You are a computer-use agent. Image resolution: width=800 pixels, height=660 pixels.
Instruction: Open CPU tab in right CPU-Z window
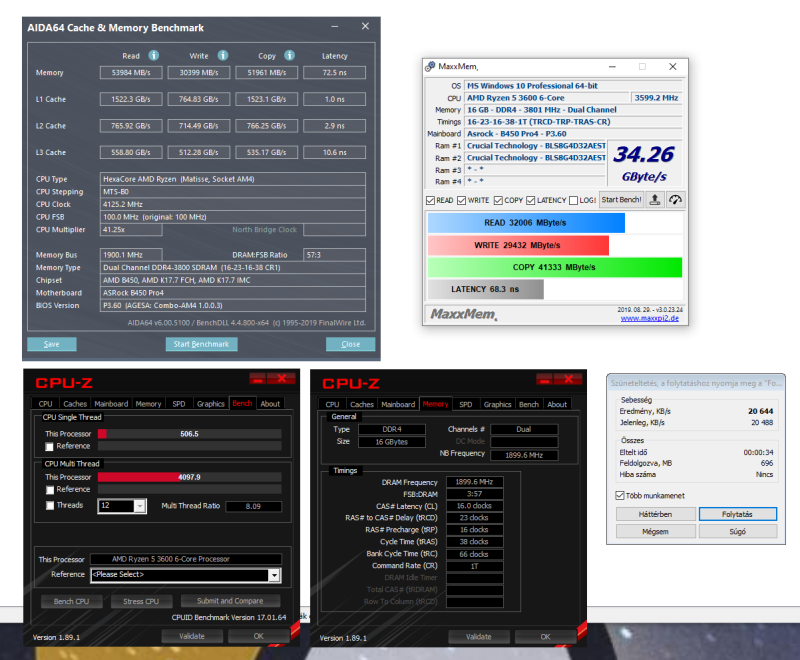point(332,404)
